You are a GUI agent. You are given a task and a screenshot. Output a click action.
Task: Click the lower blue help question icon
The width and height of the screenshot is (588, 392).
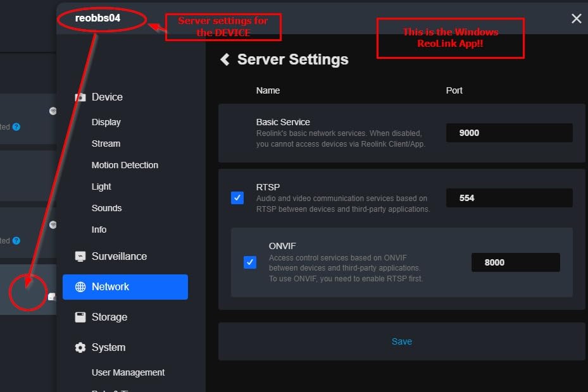pos(16,241)
